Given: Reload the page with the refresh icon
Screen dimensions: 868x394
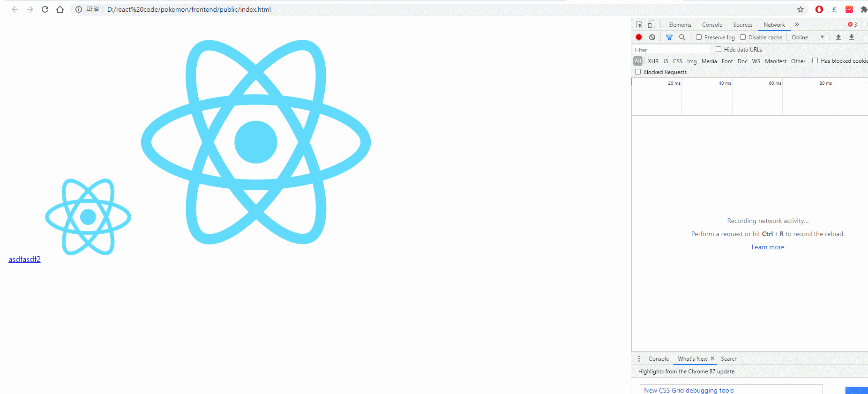Looking at the screenshot, I should [45, 9].
